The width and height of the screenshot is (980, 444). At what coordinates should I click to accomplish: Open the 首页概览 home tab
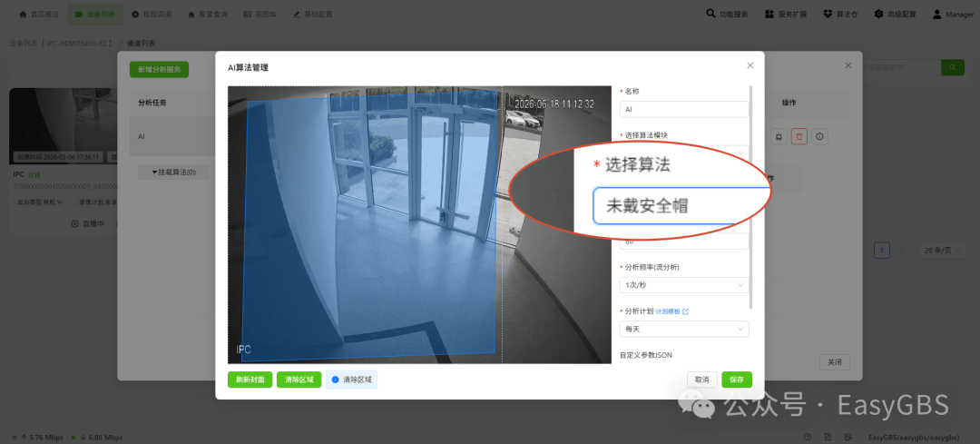coord(39,14)
